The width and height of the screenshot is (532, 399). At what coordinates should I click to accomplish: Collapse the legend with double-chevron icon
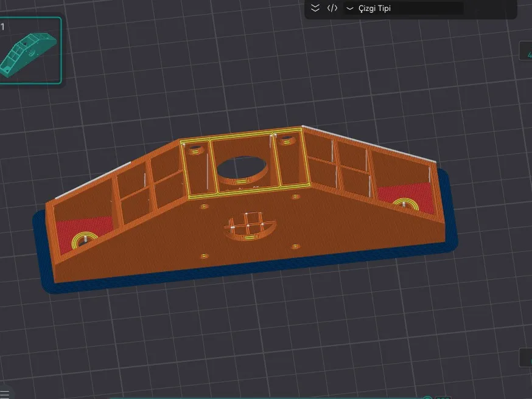coord(315,8)
